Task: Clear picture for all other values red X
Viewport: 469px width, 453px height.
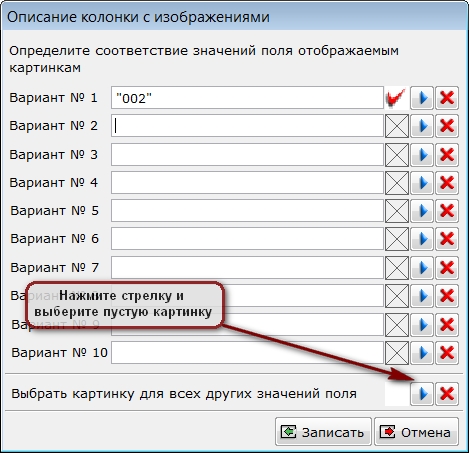Action: [x=447, y=394]
